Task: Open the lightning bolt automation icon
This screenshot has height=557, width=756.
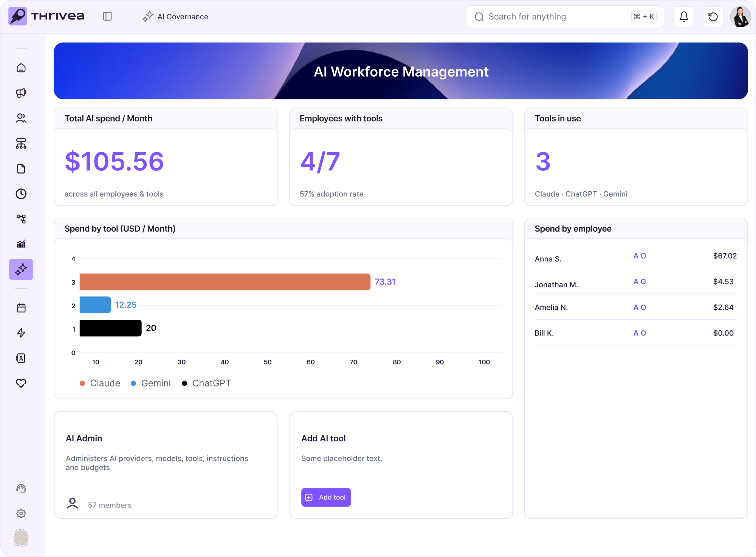Action: (21, 333)
